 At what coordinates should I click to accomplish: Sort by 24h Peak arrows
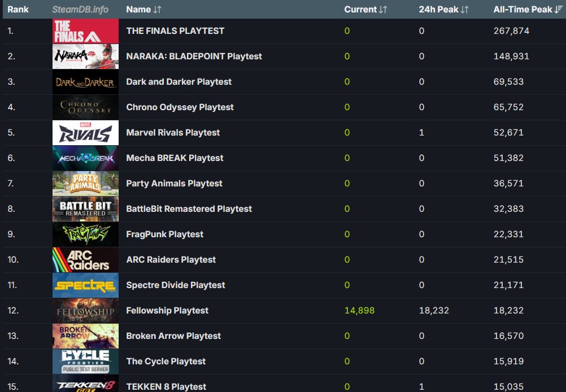464,10
